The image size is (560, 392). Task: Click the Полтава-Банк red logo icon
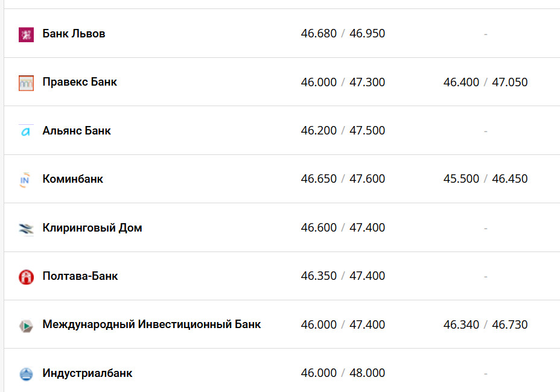click(26, 277)
